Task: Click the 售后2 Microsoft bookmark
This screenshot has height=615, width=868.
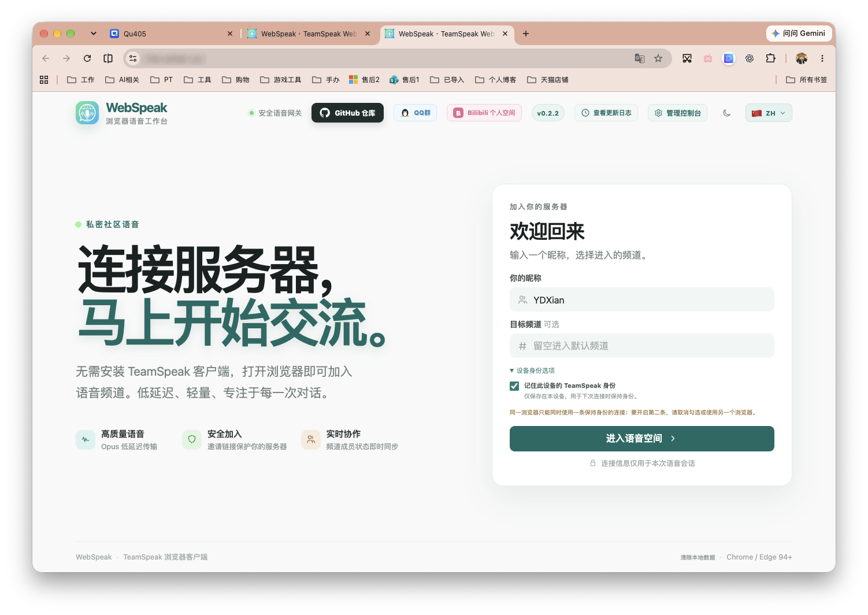Action: click(364, 80)
